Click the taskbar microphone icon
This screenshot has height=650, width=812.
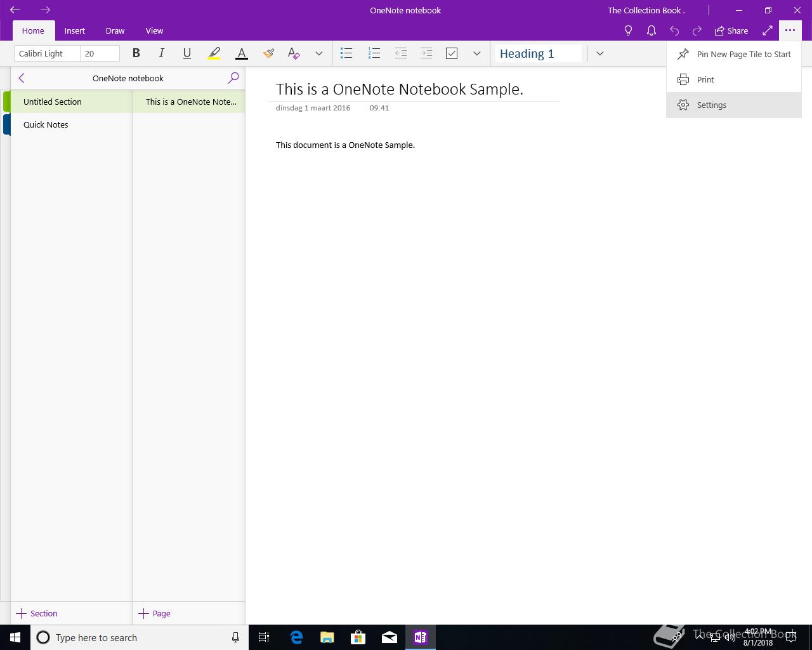235,637
